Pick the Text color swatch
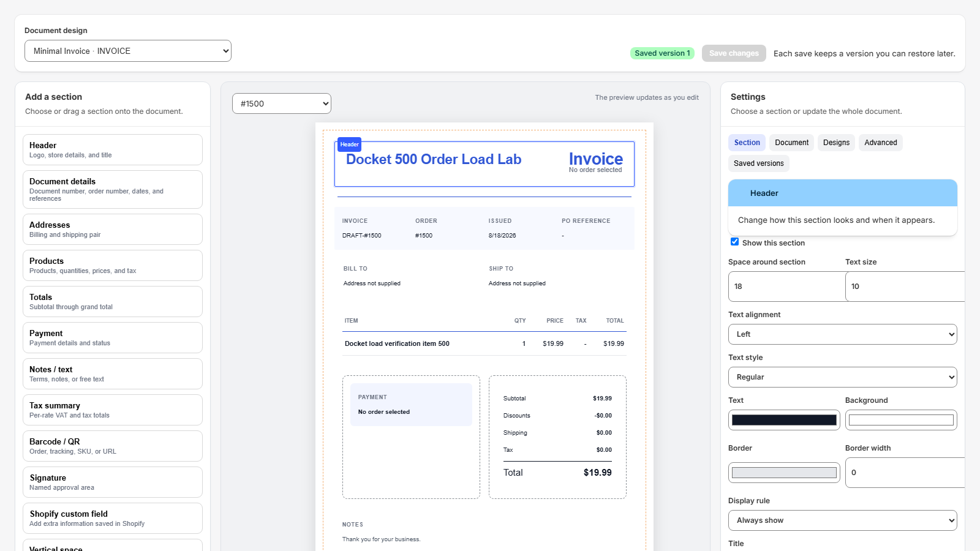The width and height of the screenshot is (980, 551). click(x=784, y=420)
